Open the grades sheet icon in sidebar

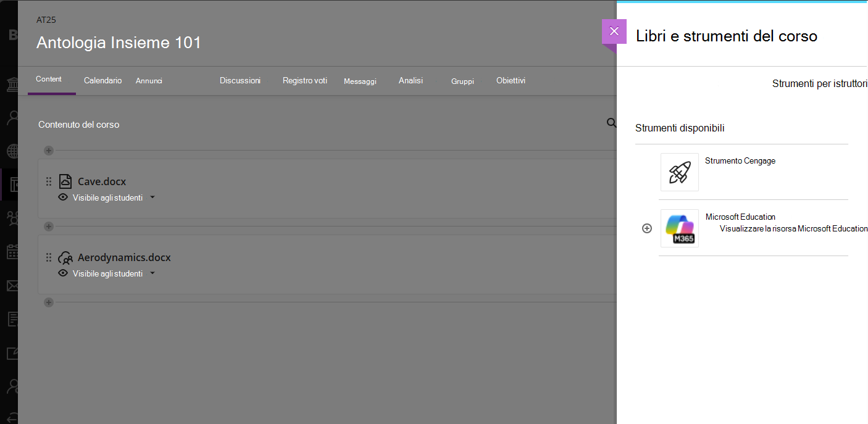(x=13, y=319)
